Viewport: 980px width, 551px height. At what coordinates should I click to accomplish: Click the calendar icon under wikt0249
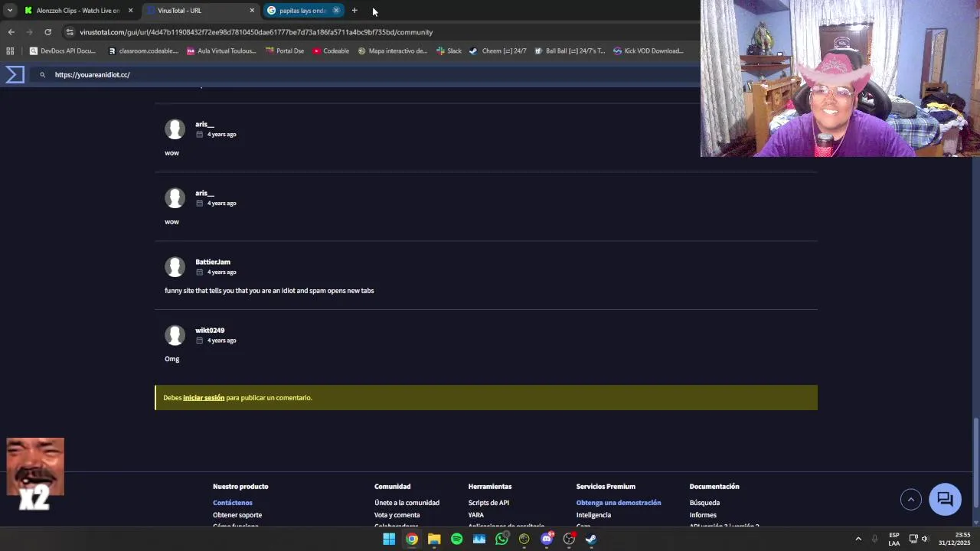tap(200, 341)
